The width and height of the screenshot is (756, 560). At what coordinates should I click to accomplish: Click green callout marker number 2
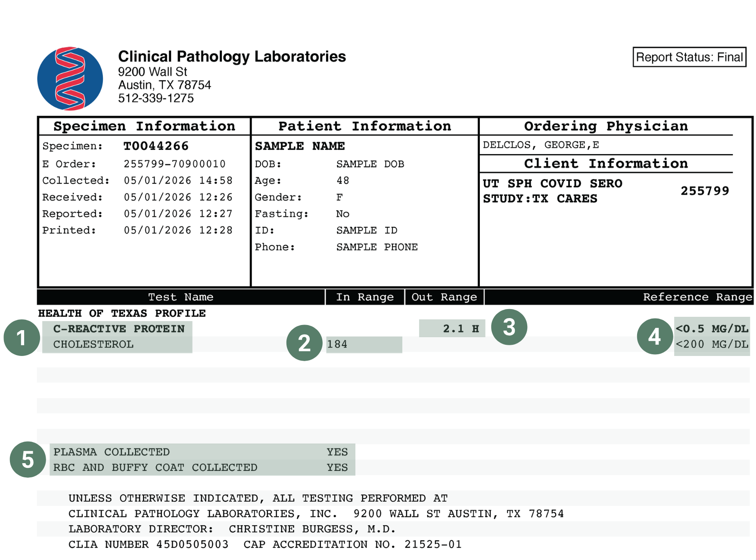pos(305,343)
